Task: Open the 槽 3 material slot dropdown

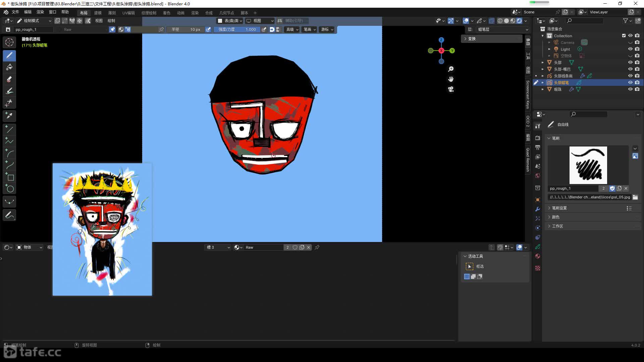Action: pyautogui.click(x=218, y=247)
